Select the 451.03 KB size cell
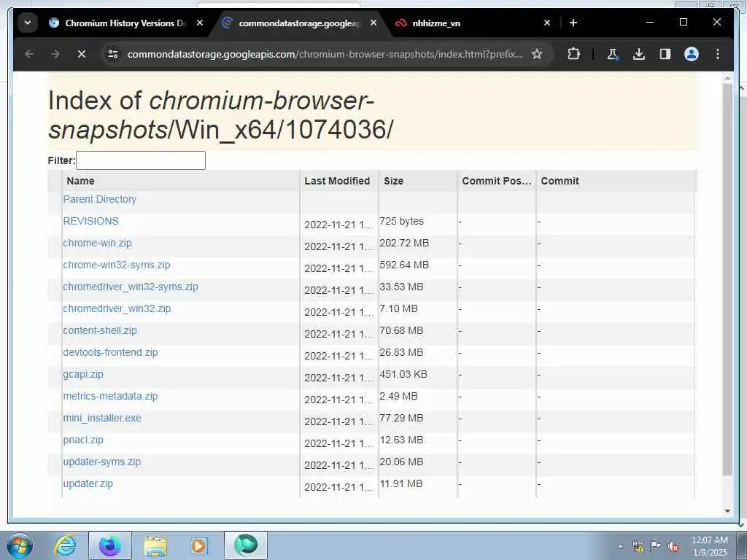Screen dimensions: 747x560 click(x=403, y=374)
